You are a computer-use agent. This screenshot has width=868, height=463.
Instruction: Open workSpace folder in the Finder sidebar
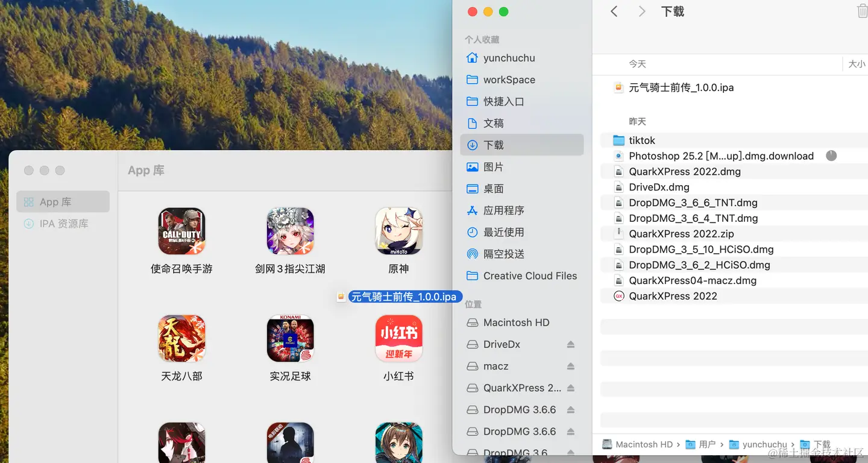(x=521, y=80)
